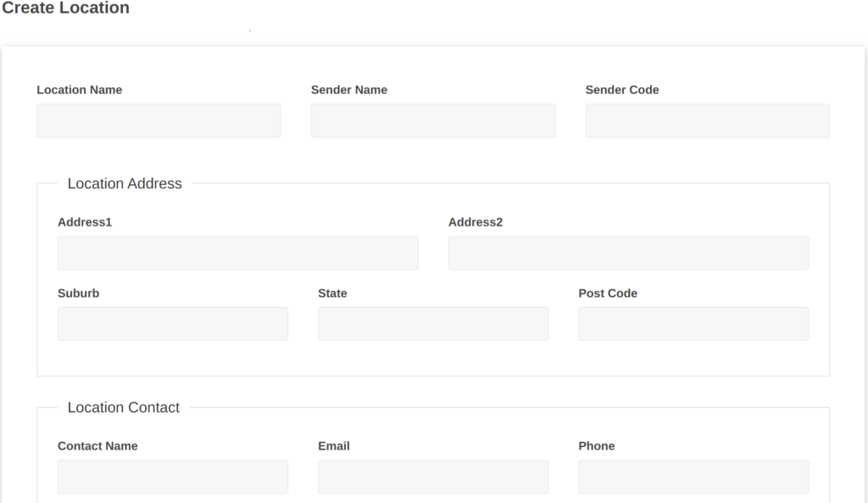Click into the Phone text field
This screenshot has width=868, height=503.
[693, 477]
